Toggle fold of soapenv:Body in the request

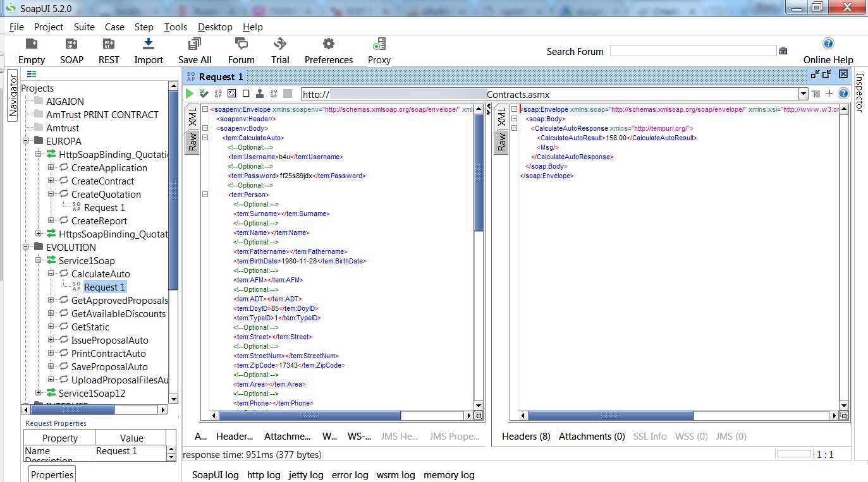pyautogui.click(x=205, y=128)
